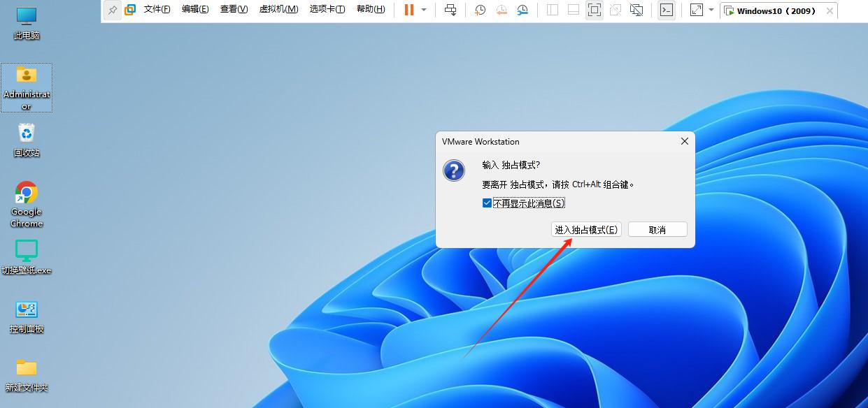Select the 切换壁纸.exe desktop icon
The image size is (868, 408).
tap(27, 257)
